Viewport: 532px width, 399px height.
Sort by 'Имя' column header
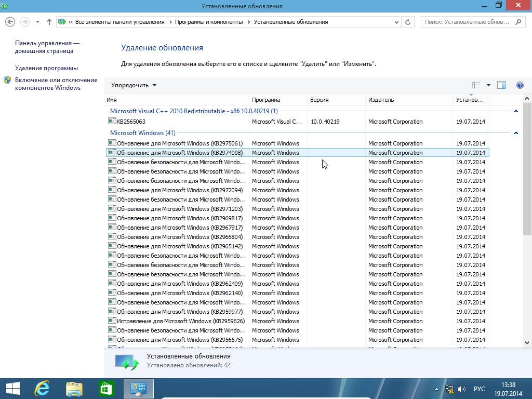177,100
